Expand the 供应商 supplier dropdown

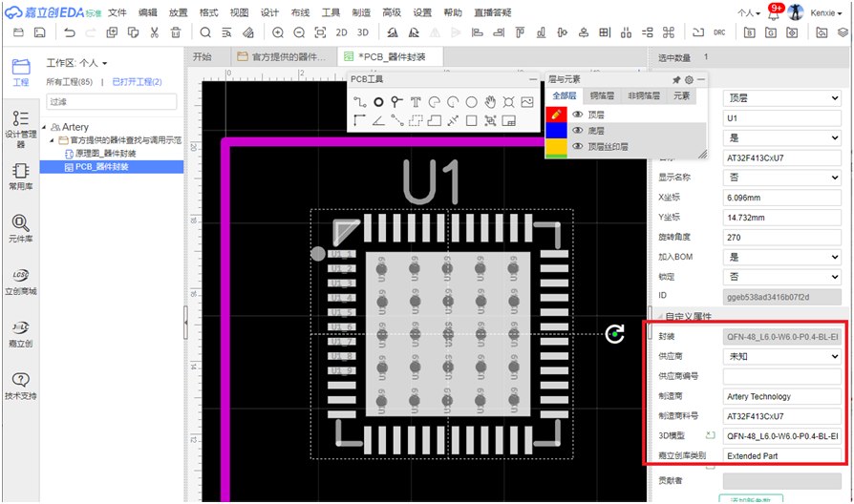click(781, 356)
